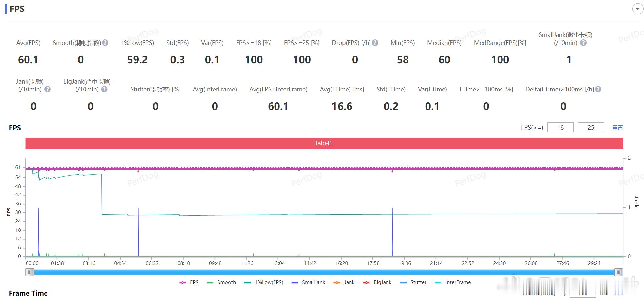Click the 09:48 time axis label
The height and width of the screenshot is (300, 644).
coord(215,263)
